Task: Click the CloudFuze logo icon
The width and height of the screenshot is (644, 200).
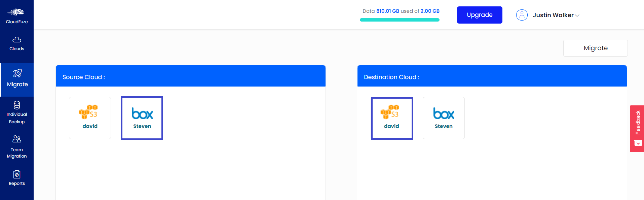Action: [15, 12]
